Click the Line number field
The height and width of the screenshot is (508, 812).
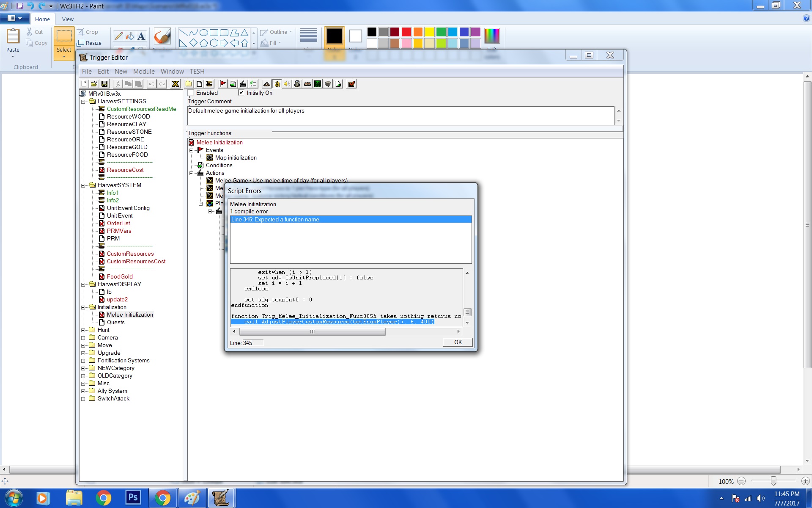coord(253,343)
